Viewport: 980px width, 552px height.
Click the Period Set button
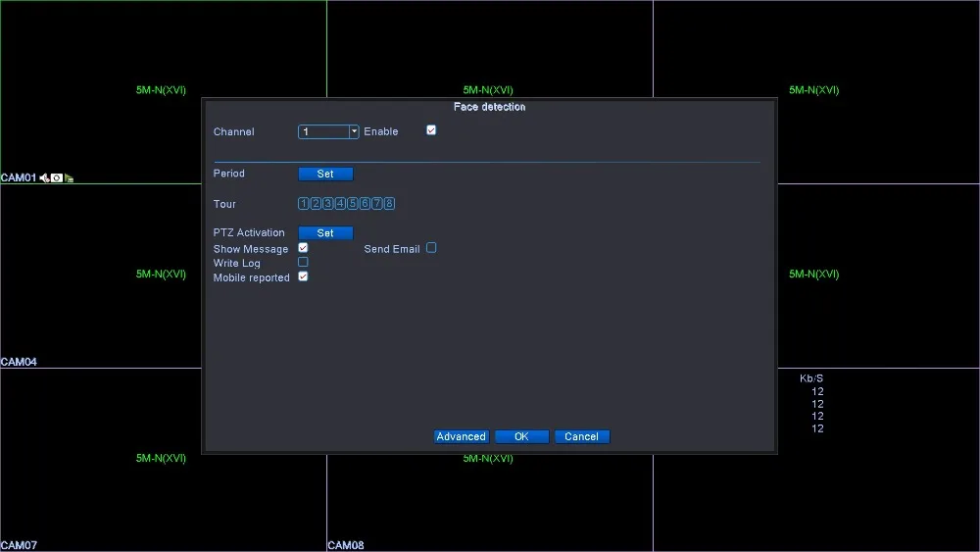tap(325, 174)
